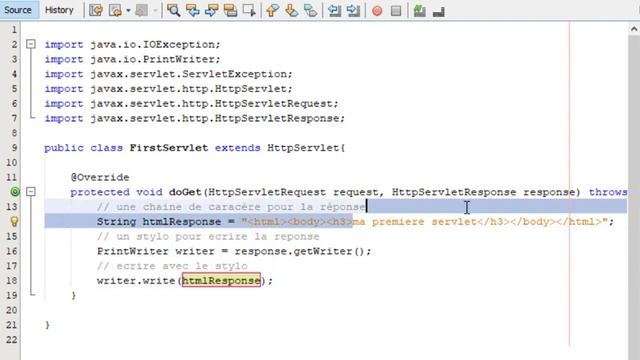Click the doGet method name

pos(185,192)
